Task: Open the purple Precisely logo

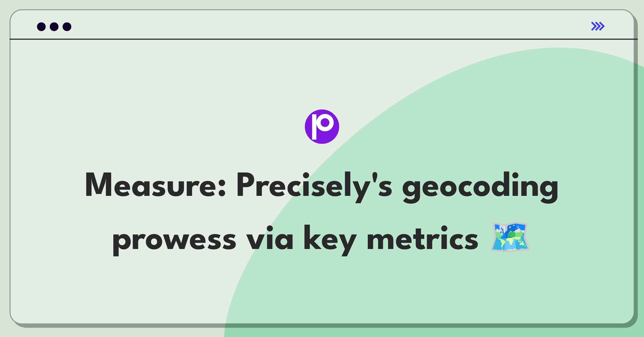Action: 322,127
